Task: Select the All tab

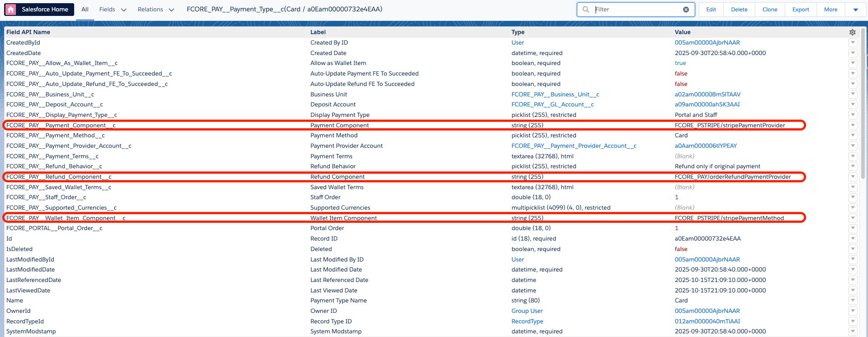Action: pos(85,10)
